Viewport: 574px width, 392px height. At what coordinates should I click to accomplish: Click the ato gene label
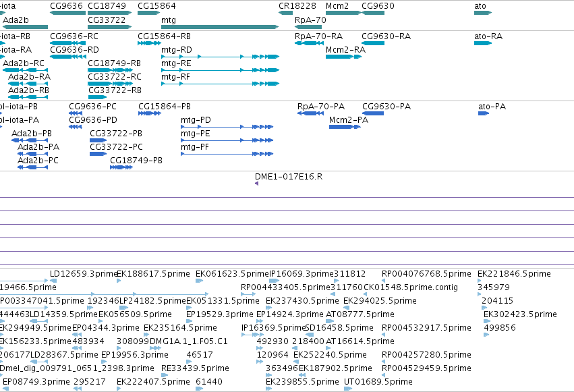(x=480, y=6)
